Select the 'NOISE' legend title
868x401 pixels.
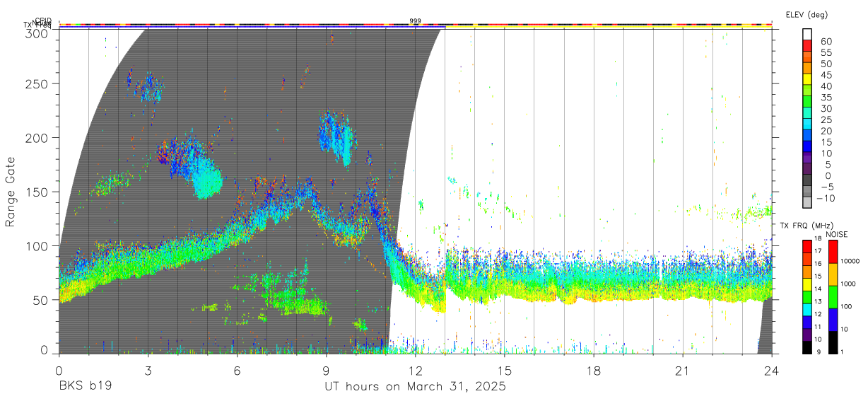pos(837,234)
